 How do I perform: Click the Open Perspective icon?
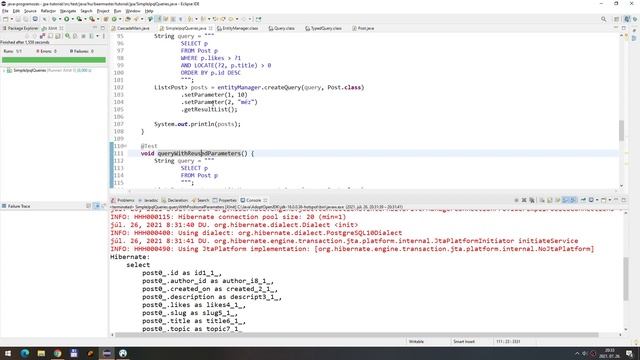click(617, 19)
